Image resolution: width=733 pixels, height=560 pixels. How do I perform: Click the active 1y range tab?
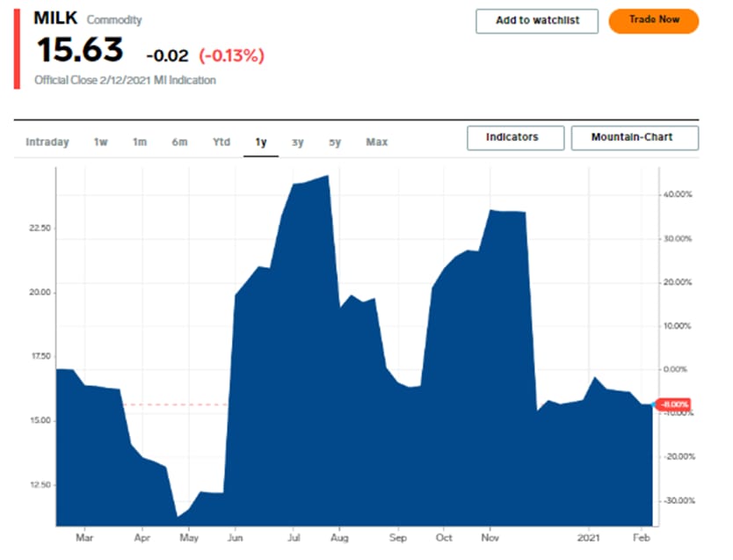[261, 142]
